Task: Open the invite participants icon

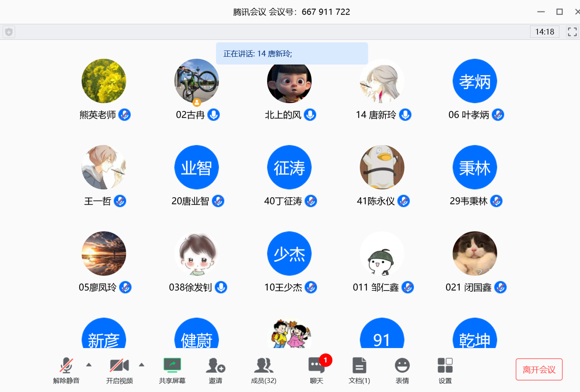Action: 215,366
